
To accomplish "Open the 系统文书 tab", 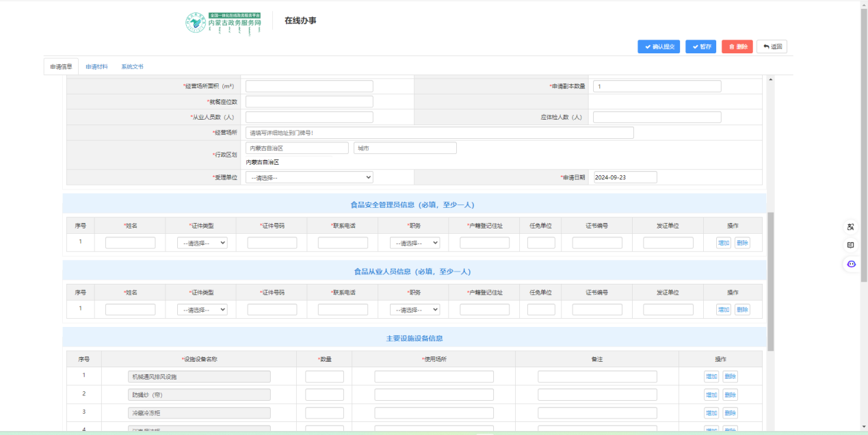I will pyautogui.click(x=132, y=67).
